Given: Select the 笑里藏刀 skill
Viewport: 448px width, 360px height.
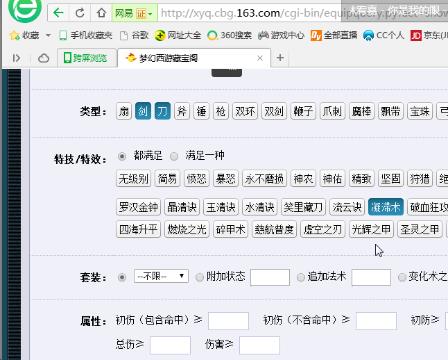Looking at the screenshot, I should pos(303,207).
